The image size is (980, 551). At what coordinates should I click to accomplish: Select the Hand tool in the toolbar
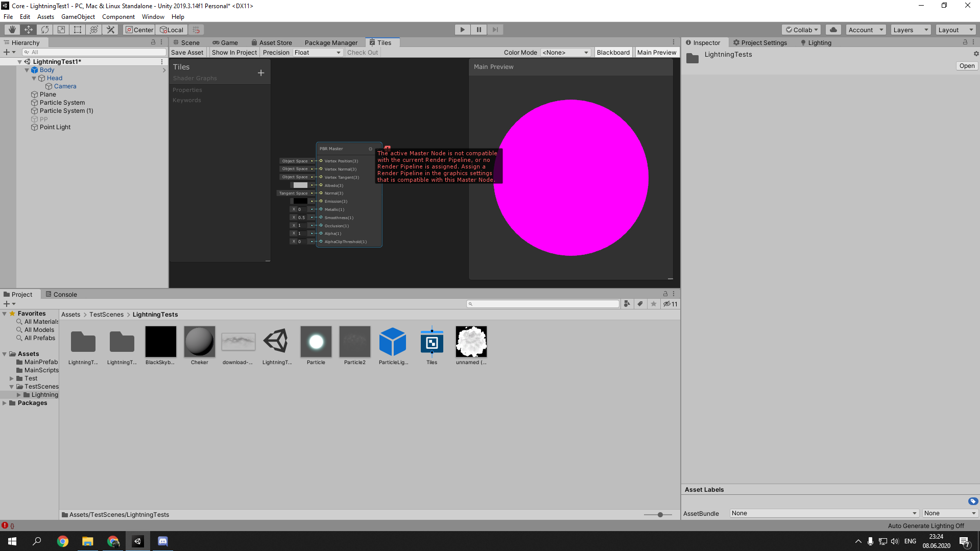click(x=12, y=30)
